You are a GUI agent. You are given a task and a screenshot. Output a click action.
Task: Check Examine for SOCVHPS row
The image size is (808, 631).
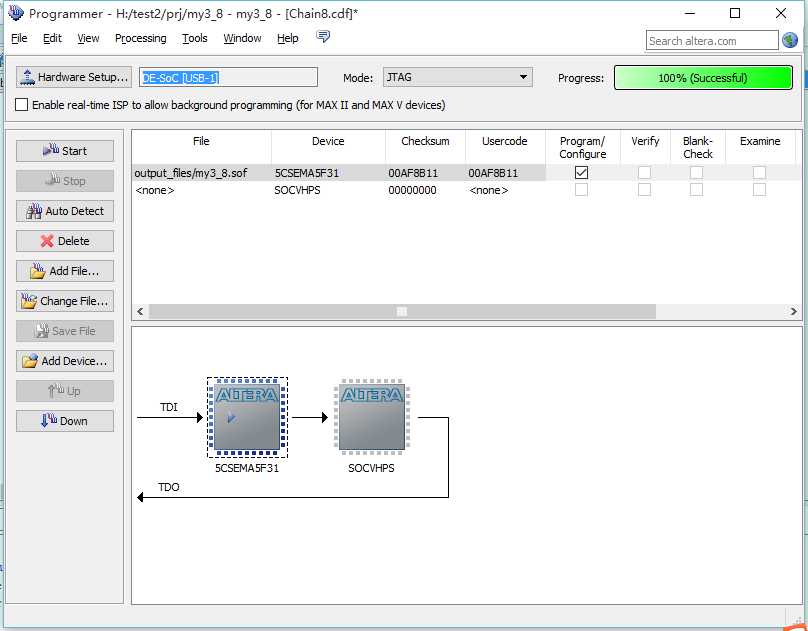pyautogui.click(x=759, y=190)
